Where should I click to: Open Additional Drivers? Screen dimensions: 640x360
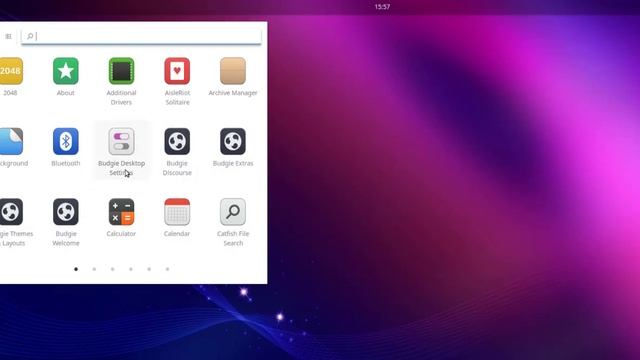point(121,71)
